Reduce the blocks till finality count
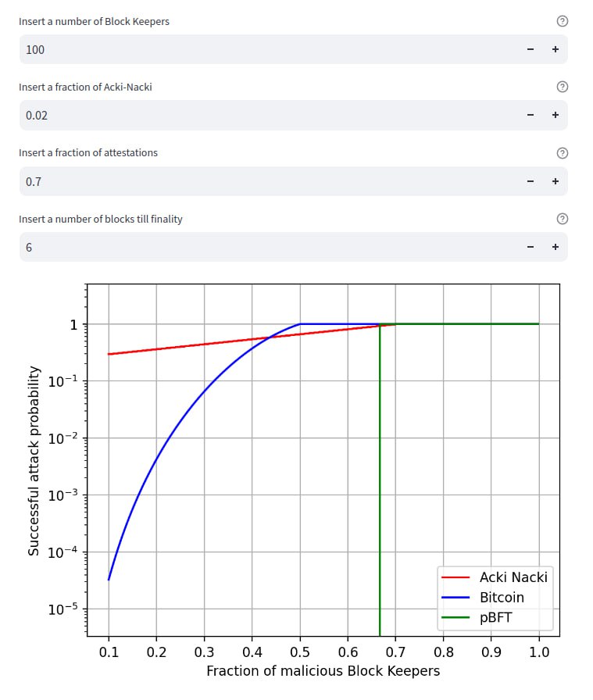This screenshot has height=700, width=593. click(x=530, y=247)
